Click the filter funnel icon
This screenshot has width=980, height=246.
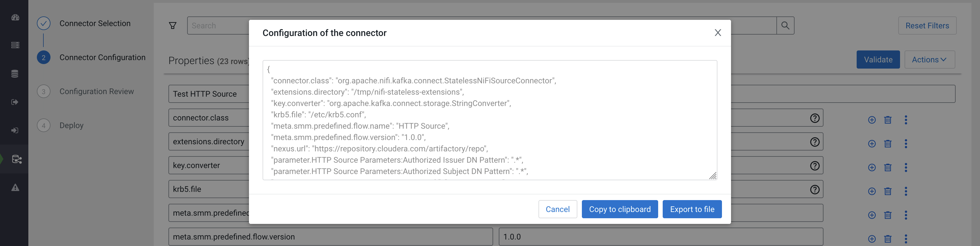[x=173, y=26]
